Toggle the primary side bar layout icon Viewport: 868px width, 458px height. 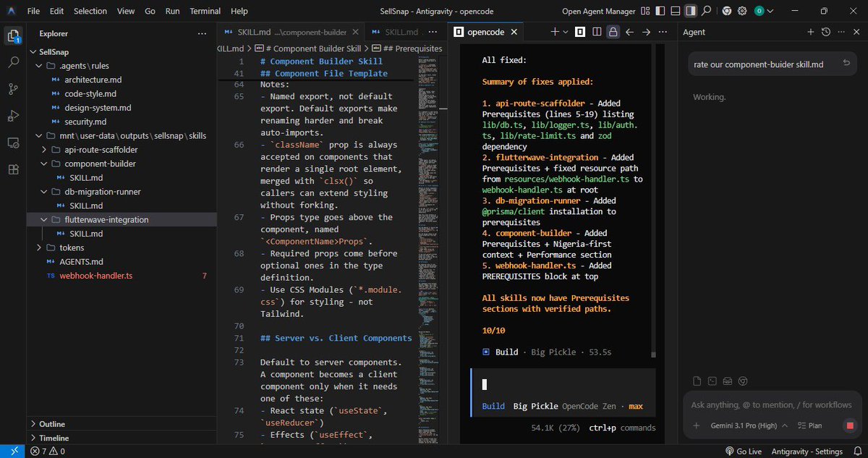pyautogui.click(x=660, y=11)
